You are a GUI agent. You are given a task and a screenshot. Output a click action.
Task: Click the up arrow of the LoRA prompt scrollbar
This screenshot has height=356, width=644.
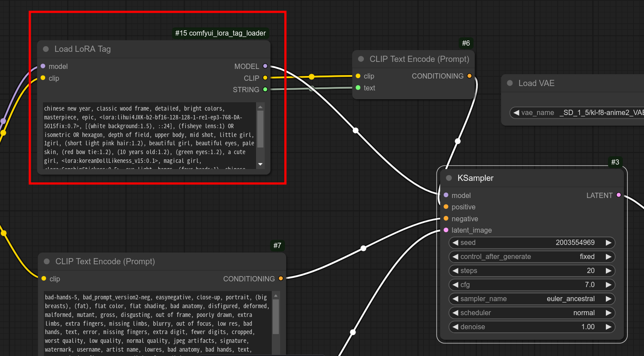pyautogui.click(x=260, y=107)
